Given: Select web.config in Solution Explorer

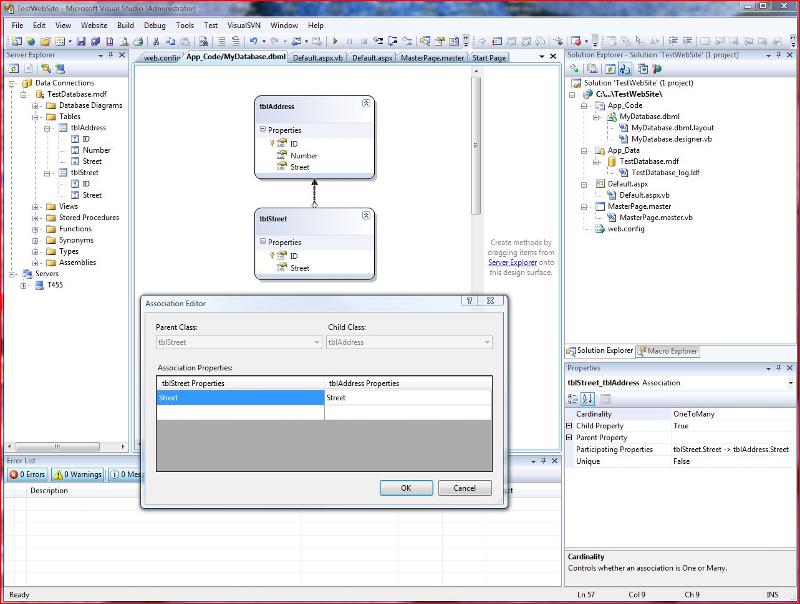Looking at the screenshot, I should point(626,229).
